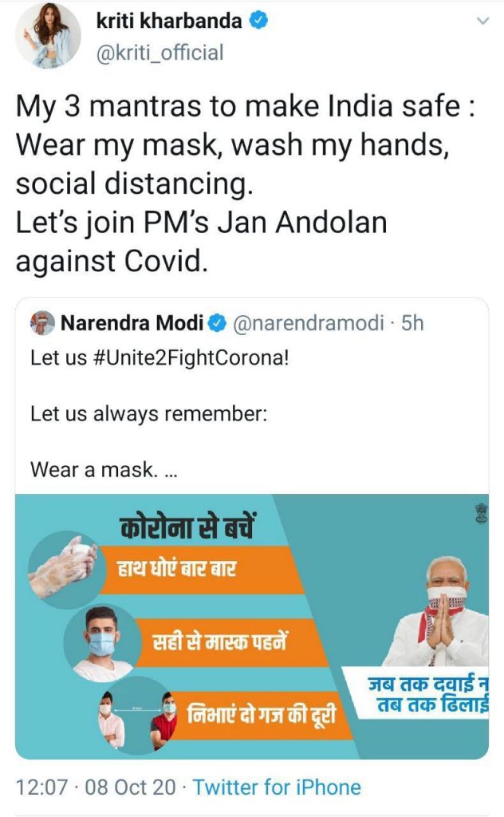Expand the truncated 'Wear a mask. ...' text

(104, 469)
